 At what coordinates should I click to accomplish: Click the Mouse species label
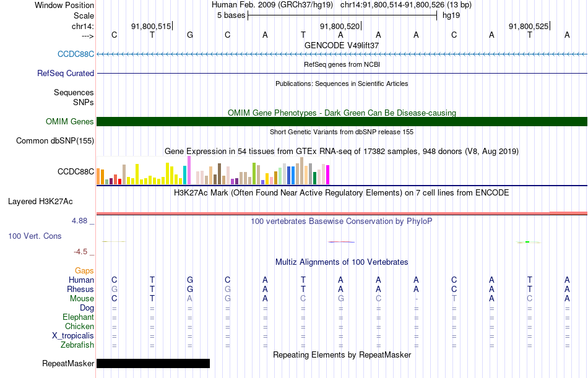pos(82,298)
